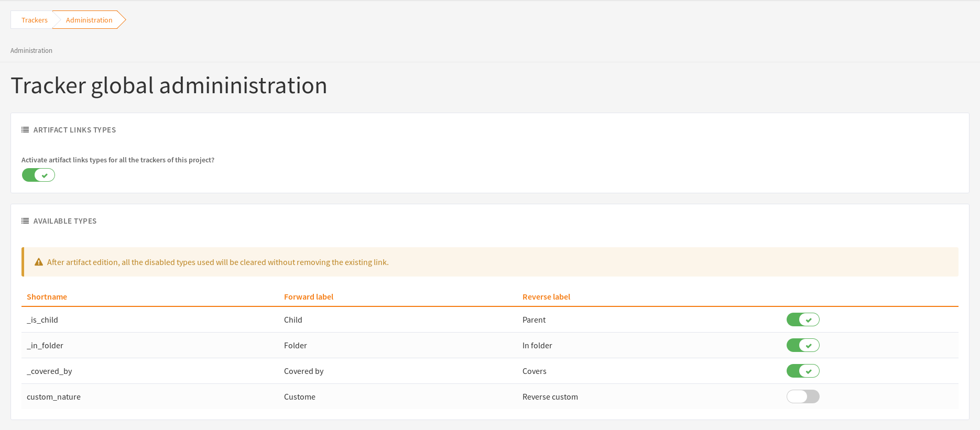Click the small Administration text above the heading

click(31, 51)
